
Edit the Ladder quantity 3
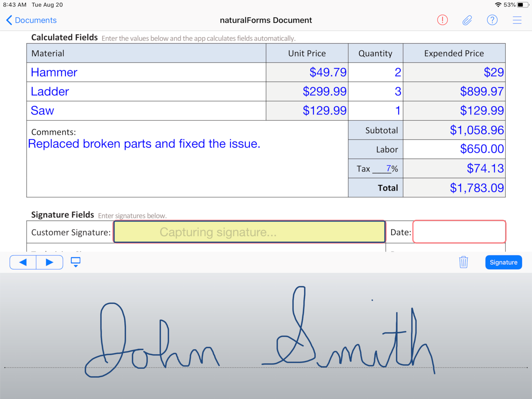pyautogui.click(x=375, y=91)
